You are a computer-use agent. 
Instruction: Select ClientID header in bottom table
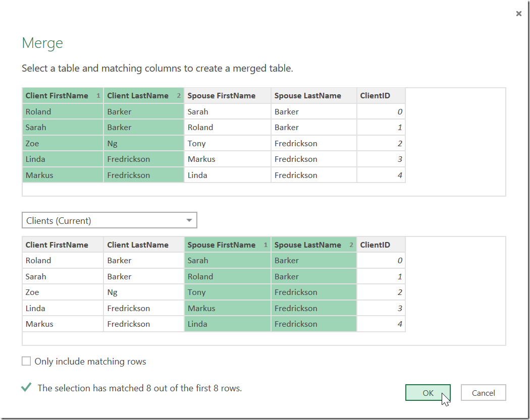(381, 245)
